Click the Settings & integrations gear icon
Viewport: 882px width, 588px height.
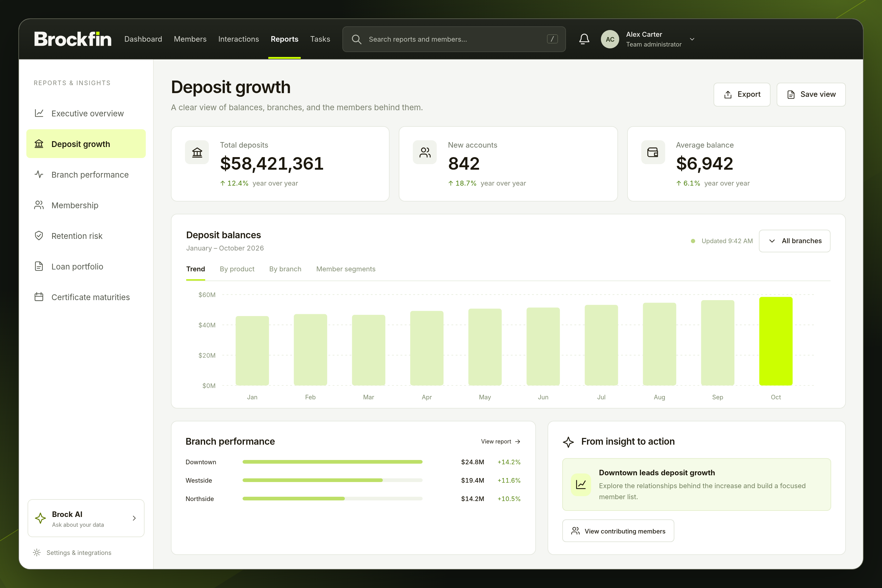[x=37, y=552]
